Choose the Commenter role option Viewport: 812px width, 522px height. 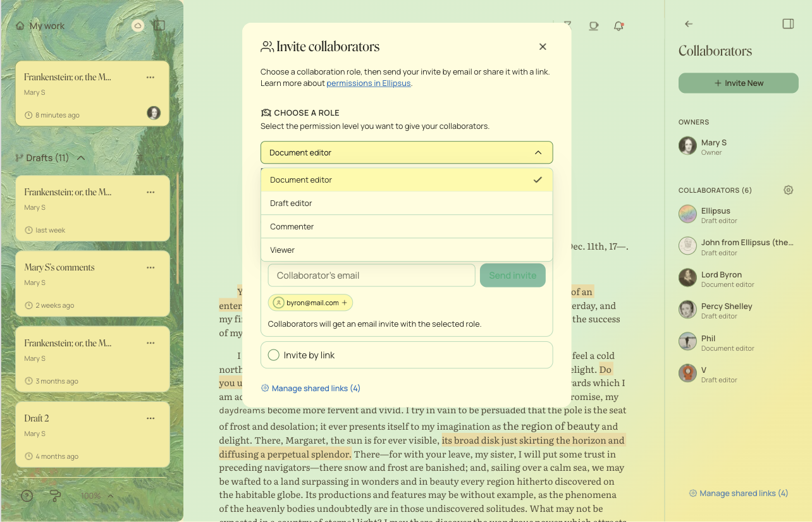(407, 226)
